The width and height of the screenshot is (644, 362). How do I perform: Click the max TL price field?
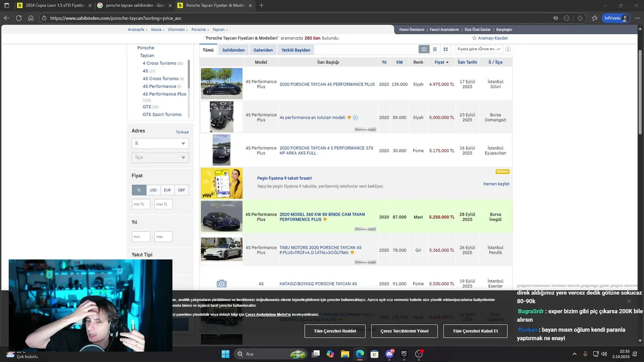(x=164, y=204)
